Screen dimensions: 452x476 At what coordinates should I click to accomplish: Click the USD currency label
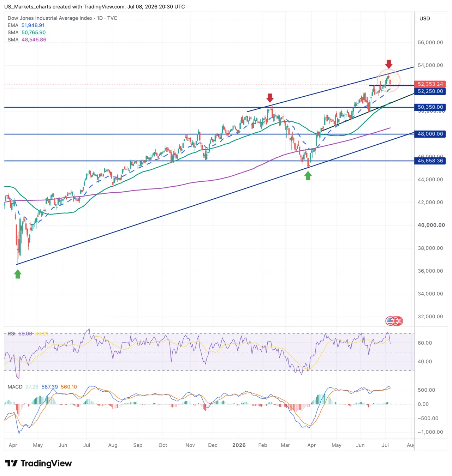[424, 18]
